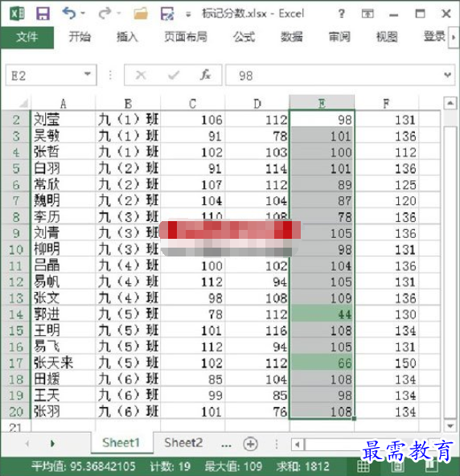Show hidden sheet tabs ellipsis

[x=226, y=445]
